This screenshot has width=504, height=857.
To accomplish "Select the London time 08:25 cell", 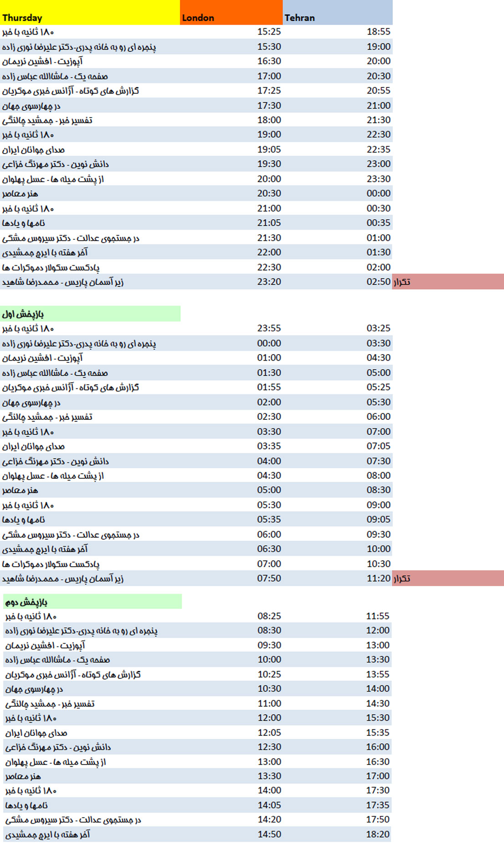I will pos(269,616).
